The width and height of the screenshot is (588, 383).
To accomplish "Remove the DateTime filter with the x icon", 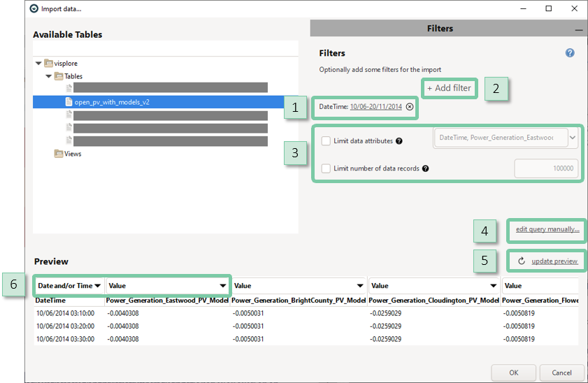I will [410, 107].
